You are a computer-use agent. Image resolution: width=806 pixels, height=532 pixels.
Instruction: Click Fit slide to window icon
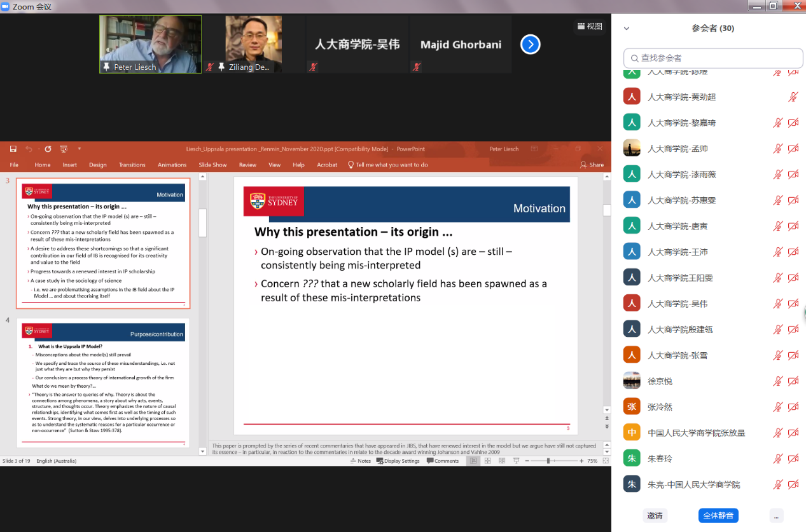click(x=606, y=461)
